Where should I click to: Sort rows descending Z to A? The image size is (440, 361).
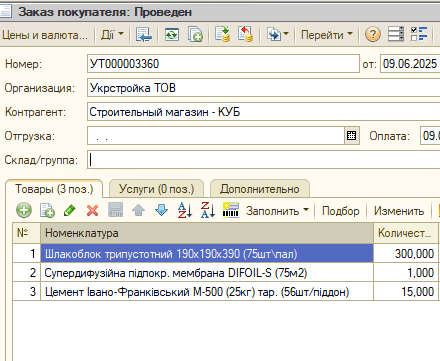[208, 210]
